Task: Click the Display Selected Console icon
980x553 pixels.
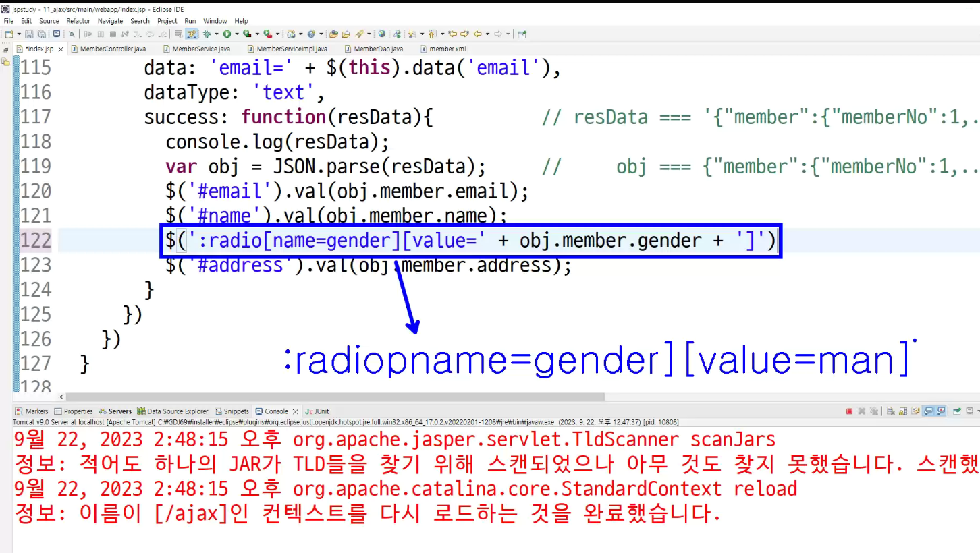Action: coord(969,411)
